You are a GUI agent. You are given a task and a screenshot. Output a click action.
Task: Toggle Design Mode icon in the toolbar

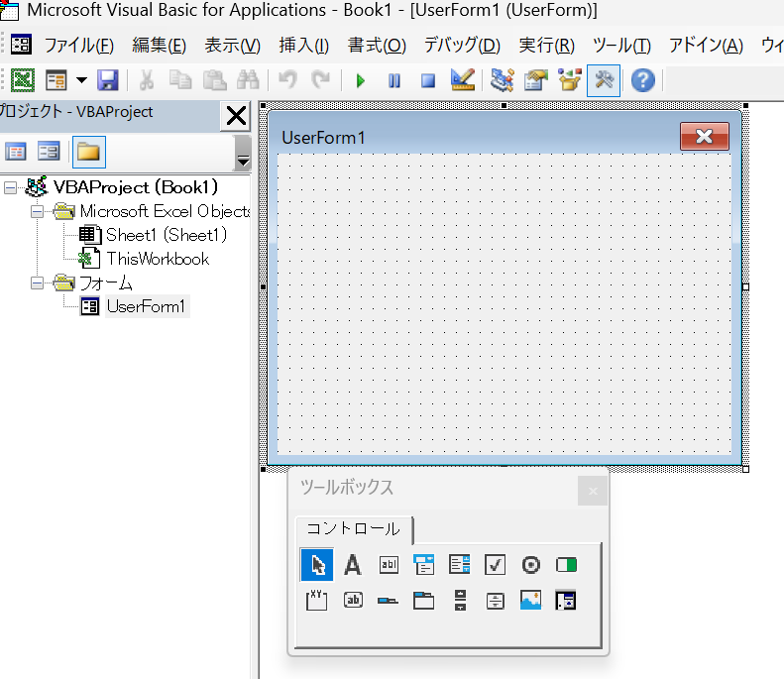(x=462, y=80)
